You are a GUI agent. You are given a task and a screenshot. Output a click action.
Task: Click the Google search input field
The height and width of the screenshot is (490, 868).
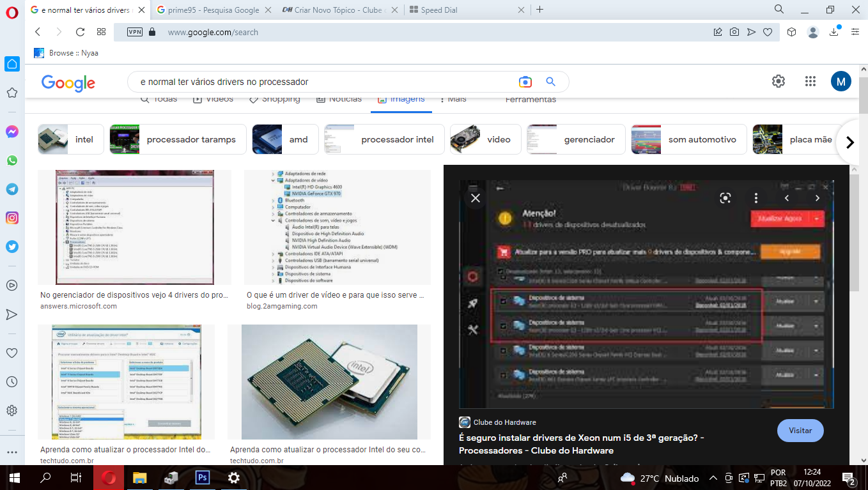(320, 82)
